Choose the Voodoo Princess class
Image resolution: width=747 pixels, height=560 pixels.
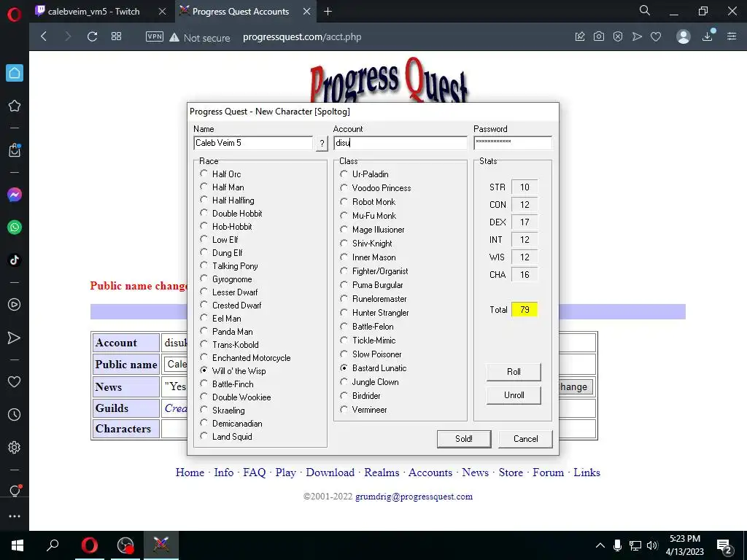[x=377, y=188]
